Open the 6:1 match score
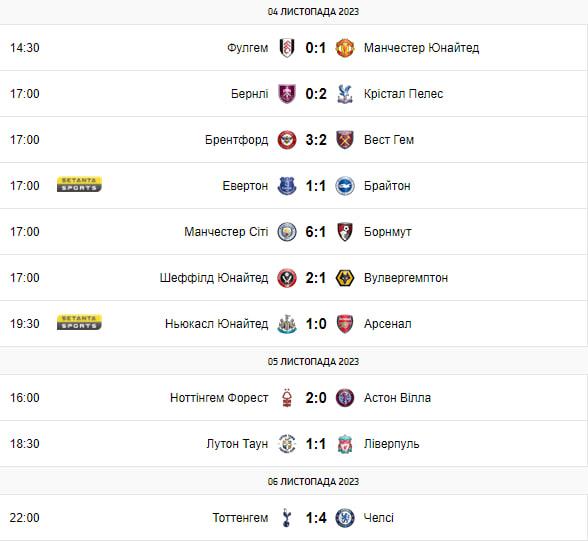Viewport: 588px width, 542px height. (x=316, y=232)
